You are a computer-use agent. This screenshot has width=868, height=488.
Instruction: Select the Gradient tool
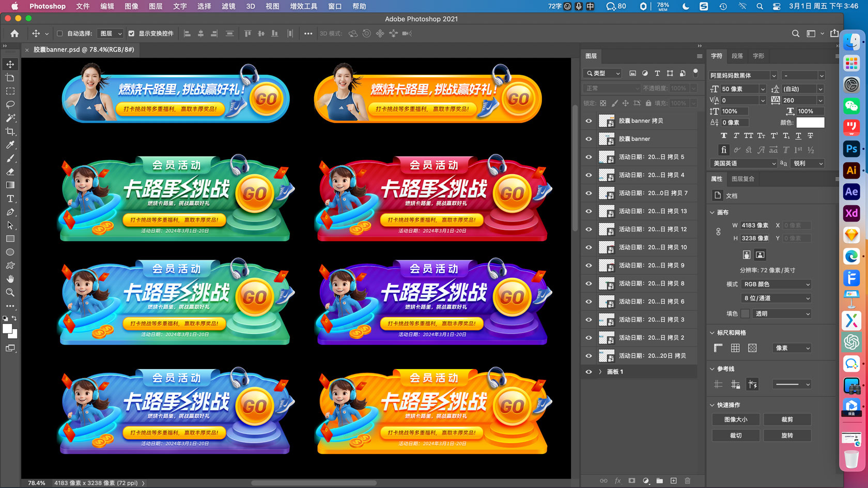[x=10, y=185]
